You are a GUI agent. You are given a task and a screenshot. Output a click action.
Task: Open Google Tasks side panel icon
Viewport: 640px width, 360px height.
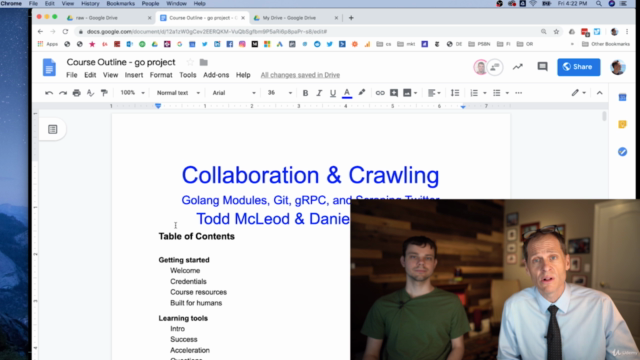pos(622,152)
